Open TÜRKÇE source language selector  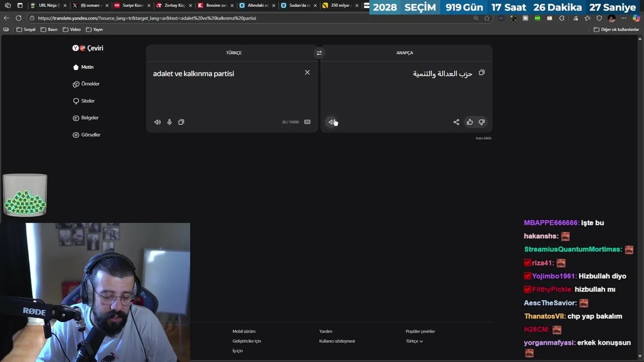point(233,53)
